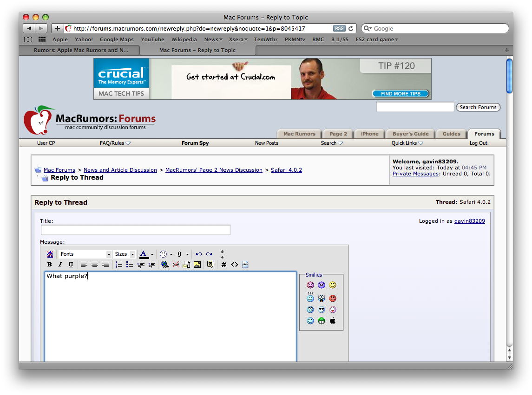This screenshot has width=532, height=395.
Task: Expand the Quick Links menu
Action: coord(407,143)
